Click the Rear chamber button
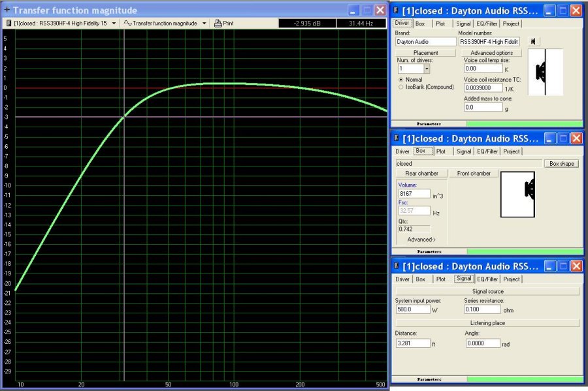The width and height of the screenshot is (588, 391). click(421, 174)
